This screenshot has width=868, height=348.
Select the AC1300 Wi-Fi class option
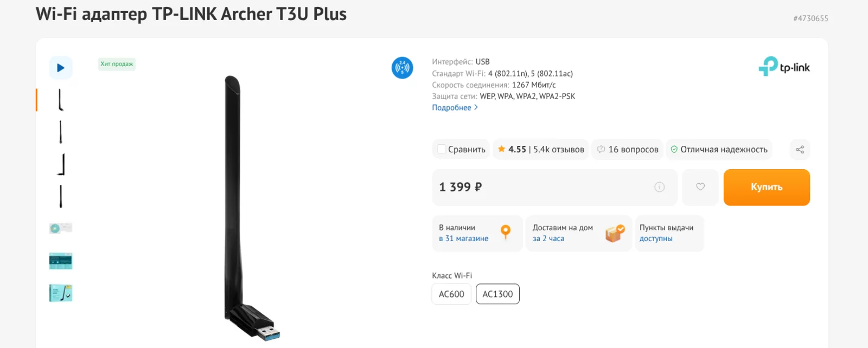[497, 294]
